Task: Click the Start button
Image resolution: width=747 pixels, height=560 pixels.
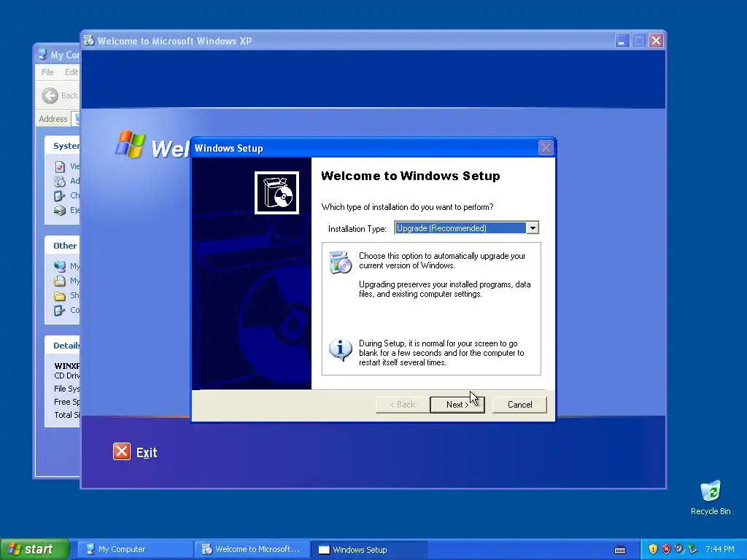Action: [x=34, y=549]
